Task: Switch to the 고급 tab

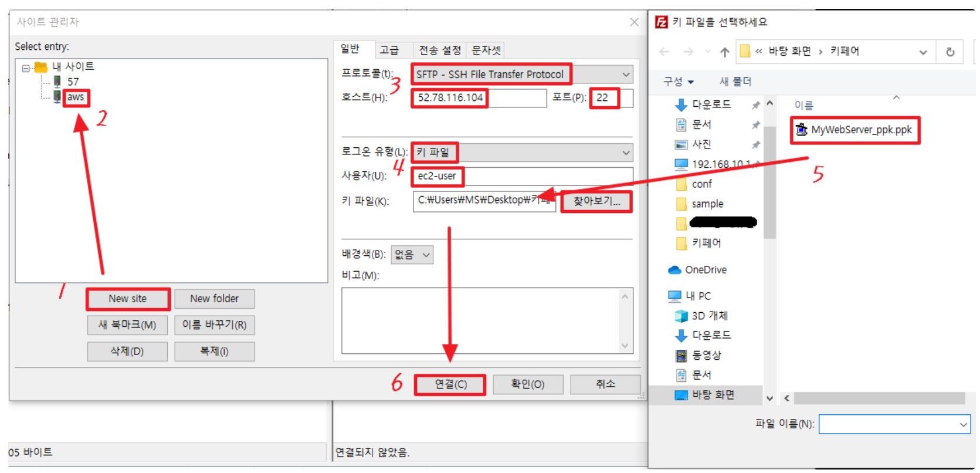Action: pyautogui.click(x=389, y=50)
